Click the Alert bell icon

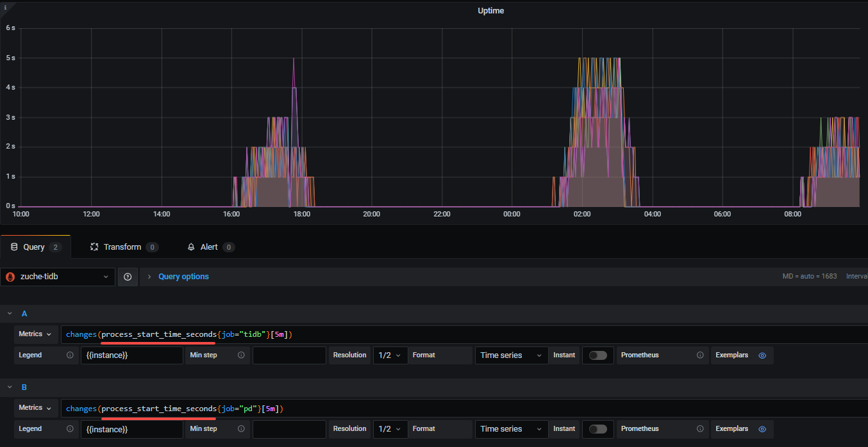[x=191, y=247]
